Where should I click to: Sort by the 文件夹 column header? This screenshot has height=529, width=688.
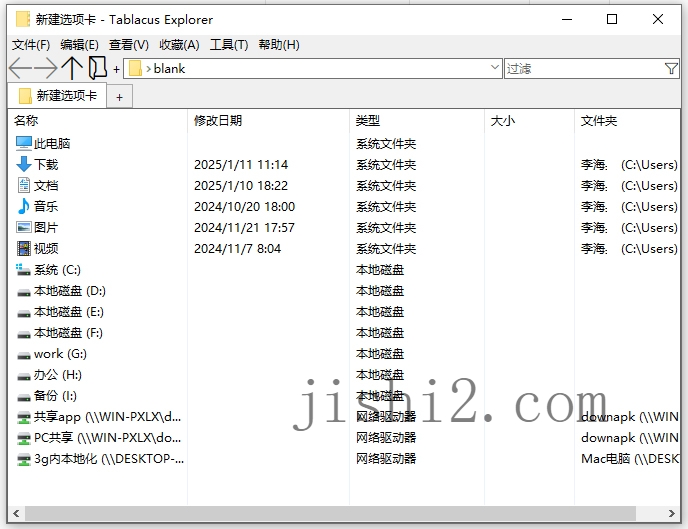627,121
